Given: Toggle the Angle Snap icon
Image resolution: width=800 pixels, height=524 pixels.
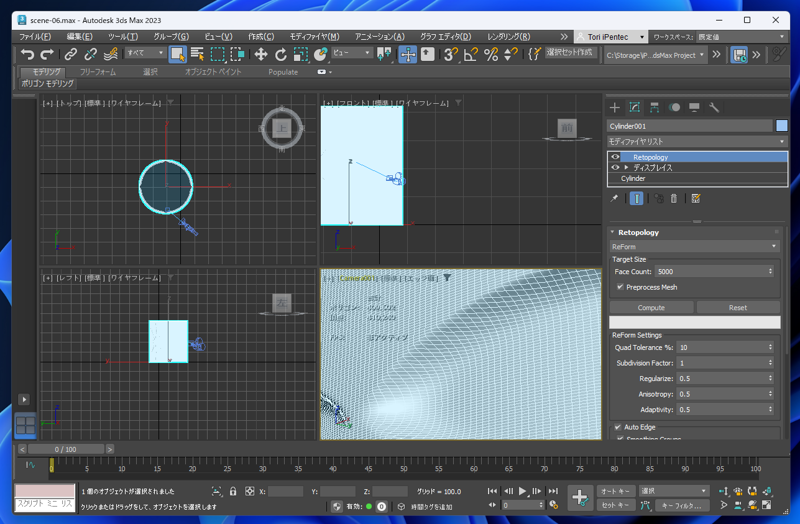Looking at the screenshot, I should click(470, 54).
